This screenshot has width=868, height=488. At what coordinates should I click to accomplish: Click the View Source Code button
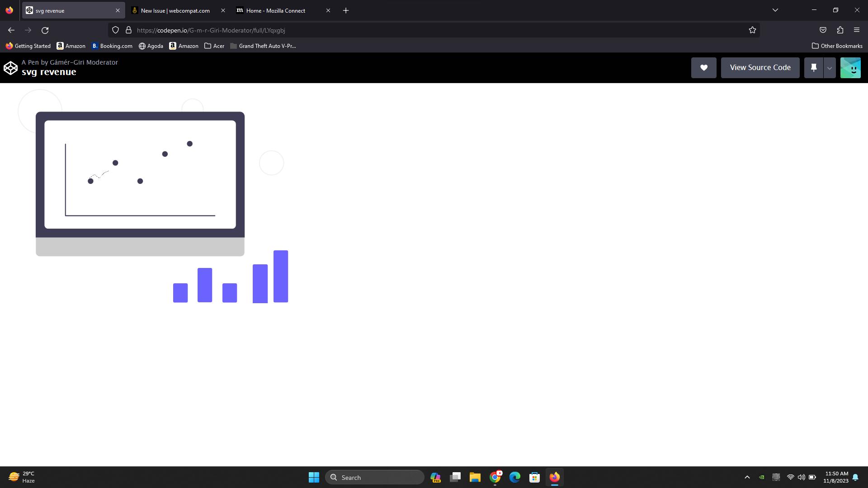coord(760,67)
